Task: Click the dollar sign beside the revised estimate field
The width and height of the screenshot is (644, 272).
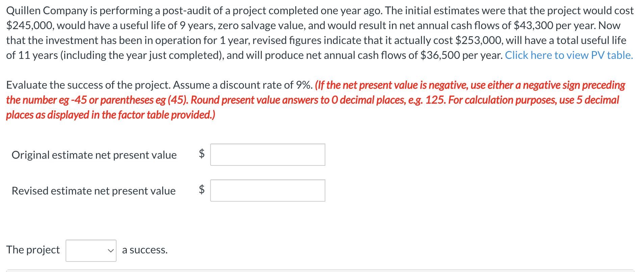Action: point(202,189)
